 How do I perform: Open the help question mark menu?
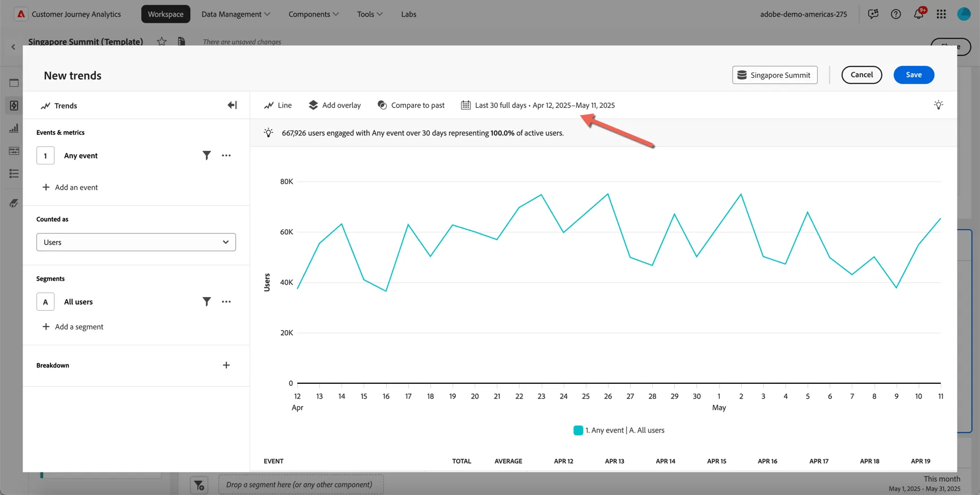(x=896, y=14)
